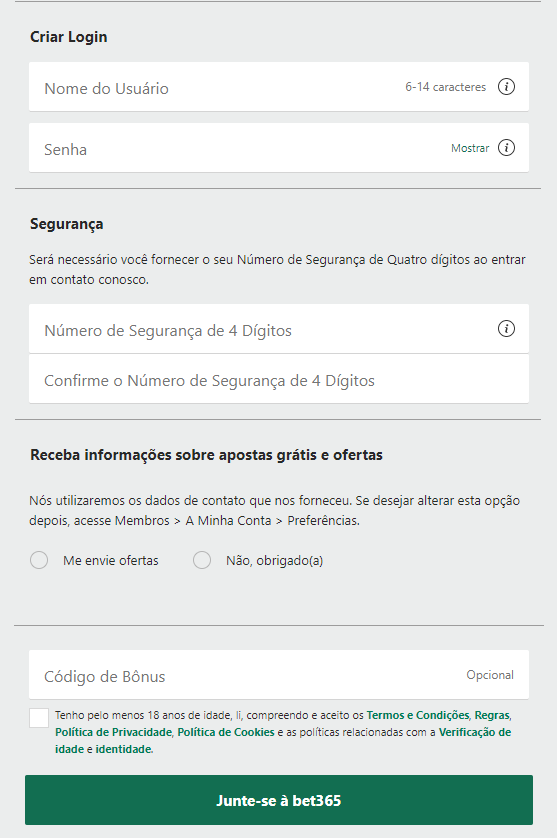Click the 'Não, obrigado(a)' label text
The image size is (557, 838).
pyautogui.click(x=274, y=561)
